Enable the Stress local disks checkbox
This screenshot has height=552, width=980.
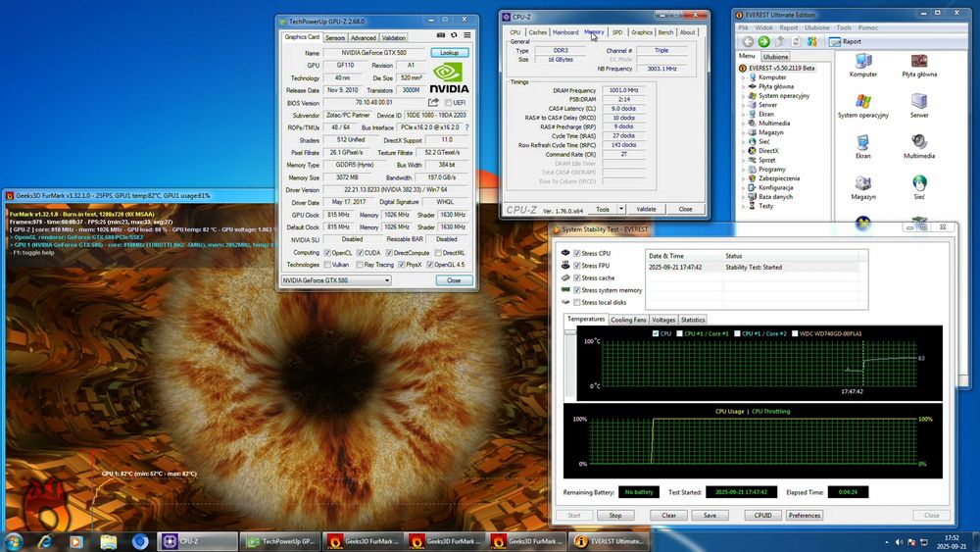577,303
